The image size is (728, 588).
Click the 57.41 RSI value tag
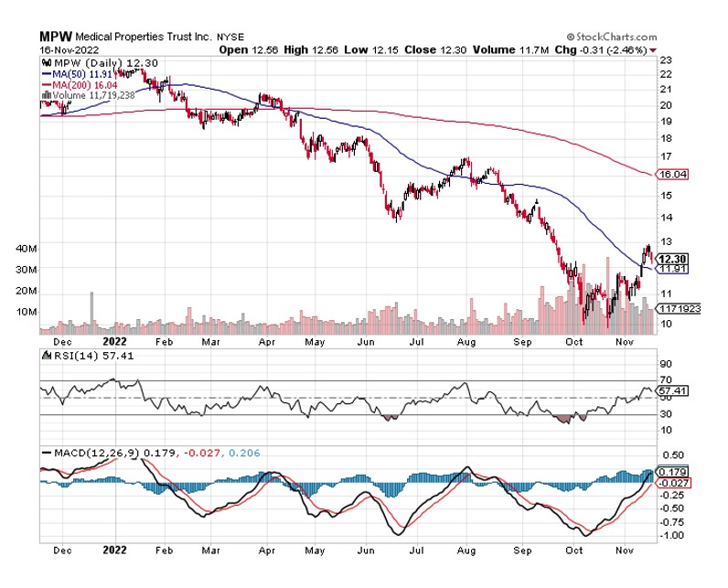coord(671,390)
